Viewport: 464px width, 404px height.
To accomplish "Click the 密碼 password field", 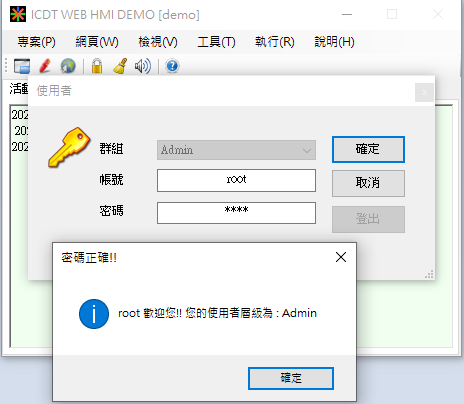I will 236,213.
